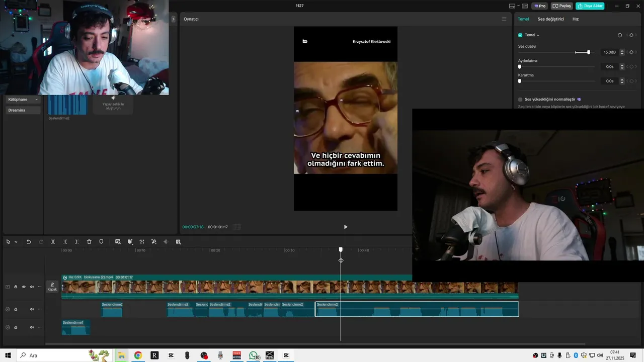
Task: Delete the selected clip with the trash icon
Action: pos(89,242)
